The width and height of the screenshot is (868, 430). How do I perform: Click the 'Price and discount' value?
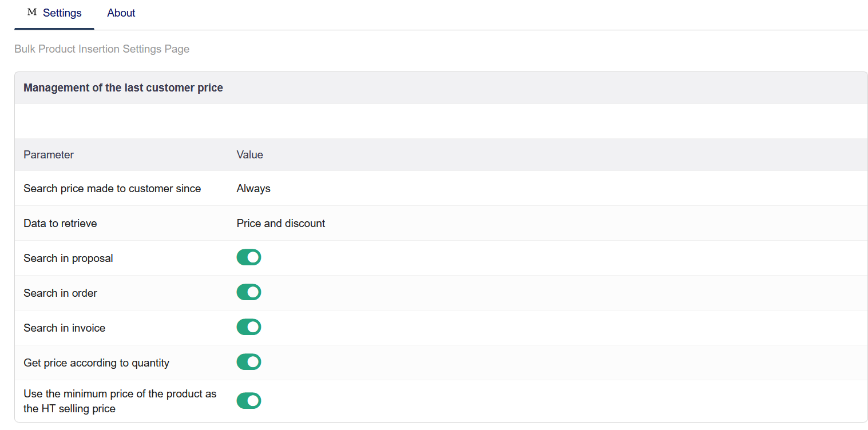280,224
